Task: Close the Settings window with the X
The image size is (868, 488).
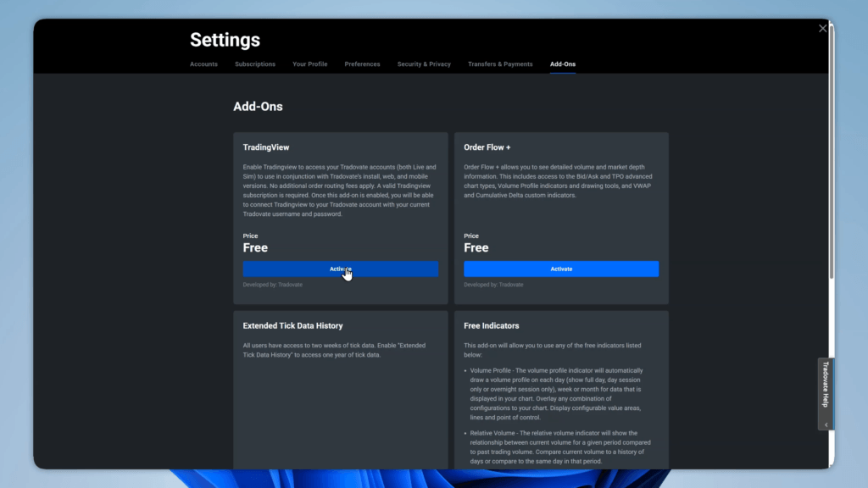Action: click(x=822, y=29)
